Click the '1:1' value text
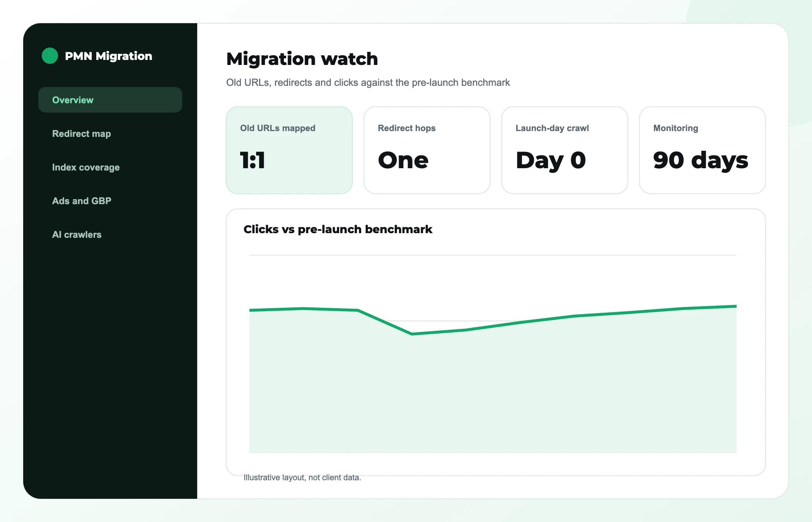The image size is (812, 522). [x=252, y=160]
